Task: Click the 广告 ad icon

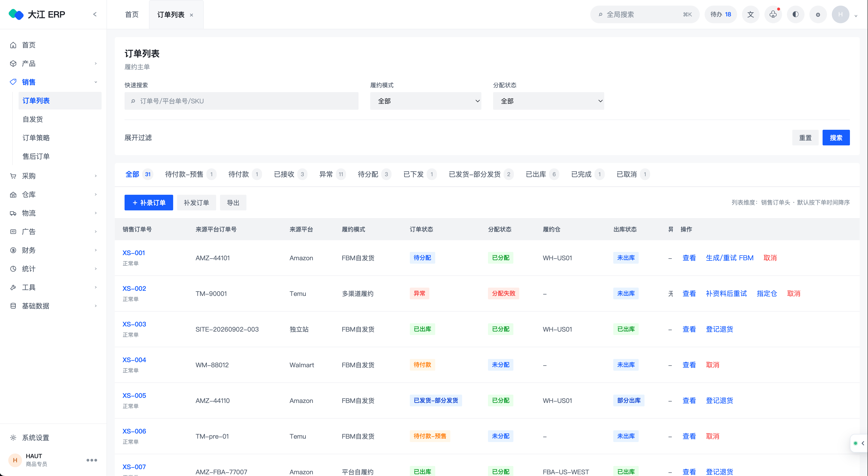Action: (x=13, y=232)
